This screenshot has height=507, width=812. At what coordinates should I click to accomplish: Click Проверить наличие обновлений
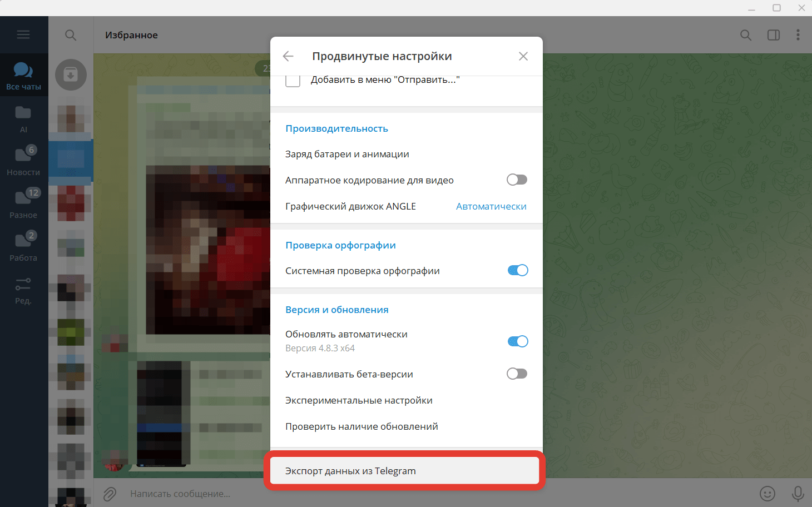click(x=407, y=426)
